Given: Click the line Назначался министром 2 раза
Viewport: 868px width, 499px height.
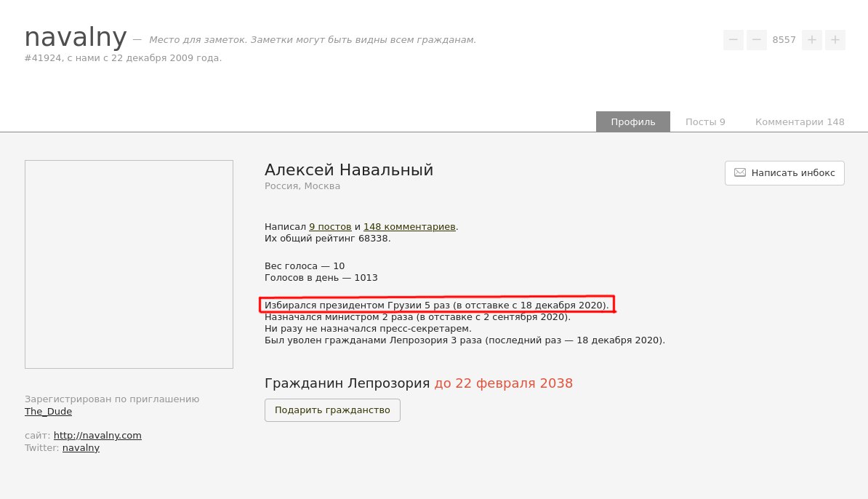Looking at the screenshot, I should click(x=417, y=317).
